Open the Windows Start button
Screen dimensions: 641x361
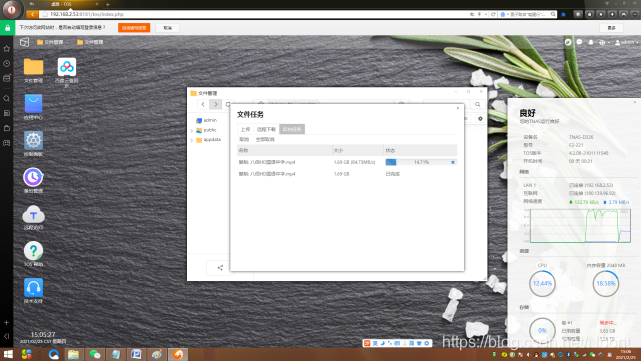(x=8, y=354)
